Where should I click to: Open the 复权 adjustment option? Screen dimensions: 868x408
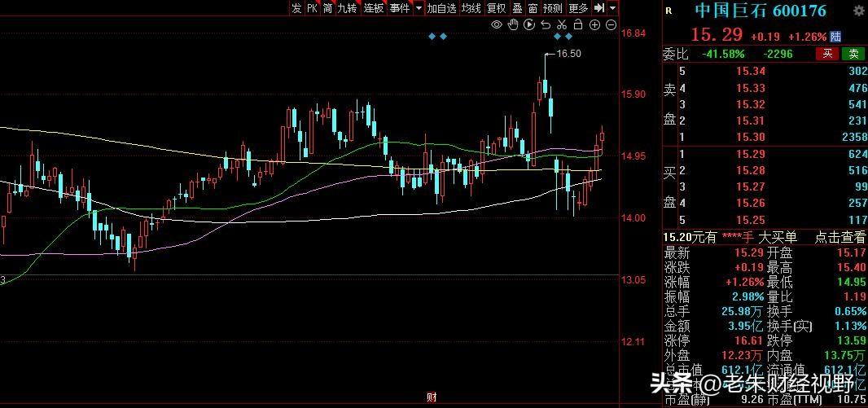coord(497,8)
